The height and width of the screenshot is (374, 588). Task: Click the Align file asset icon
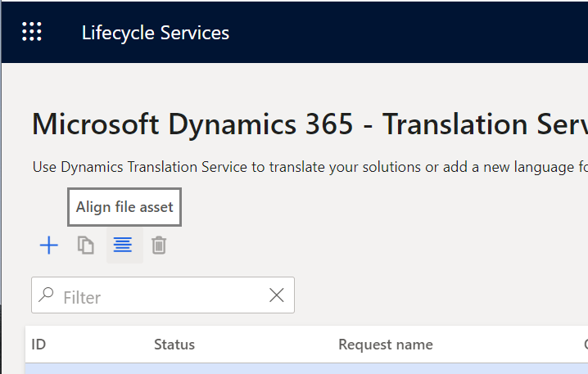coord(123,245)
